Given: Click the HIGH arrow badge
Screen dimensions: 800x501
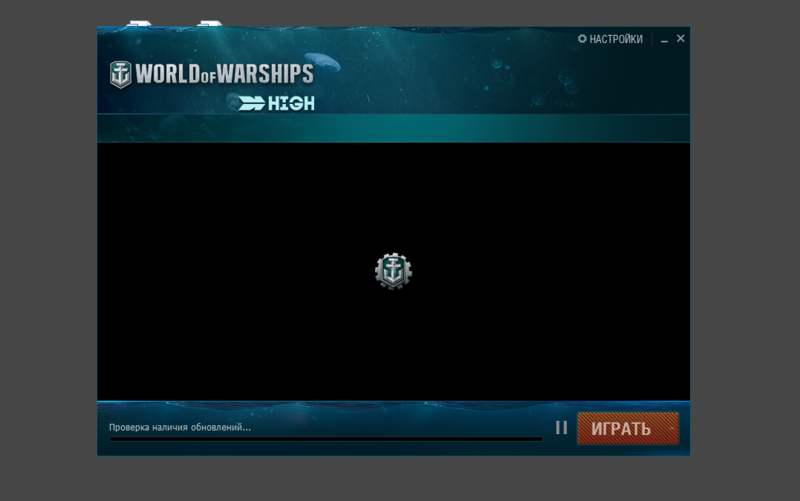Looking at the screenshot, I should point(277,103).
